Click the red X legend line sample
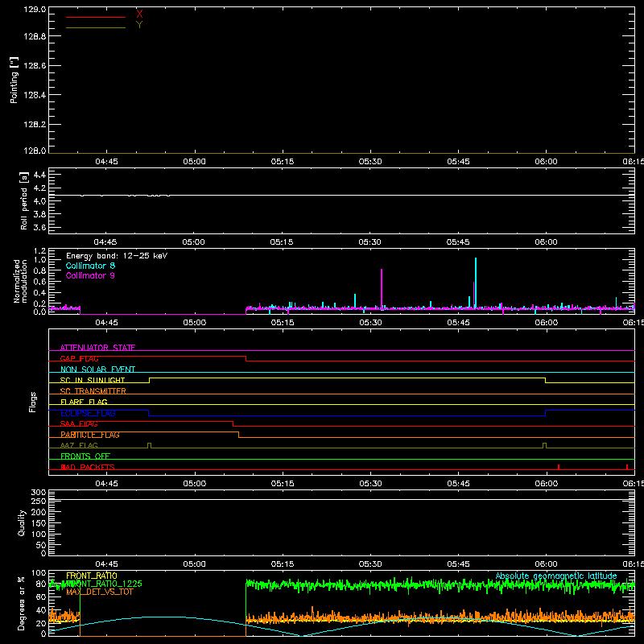Image resolution: width=644 pixels, height=644 pixels. (x=96, y=17)
